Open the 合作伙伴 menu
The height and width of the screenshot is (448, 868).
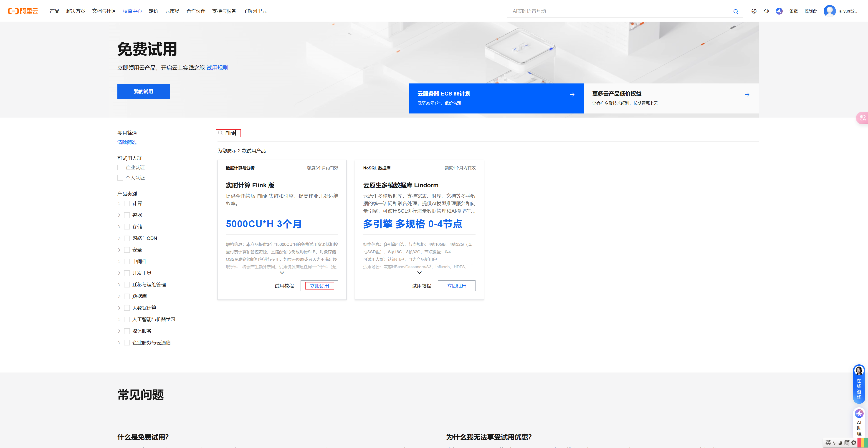tap(196, 11)
